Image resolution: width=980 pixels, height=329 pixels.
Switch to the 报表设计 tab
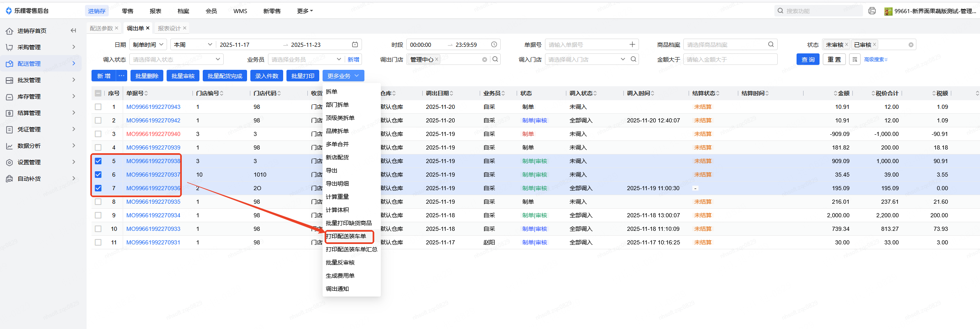[x=169, y=28]
